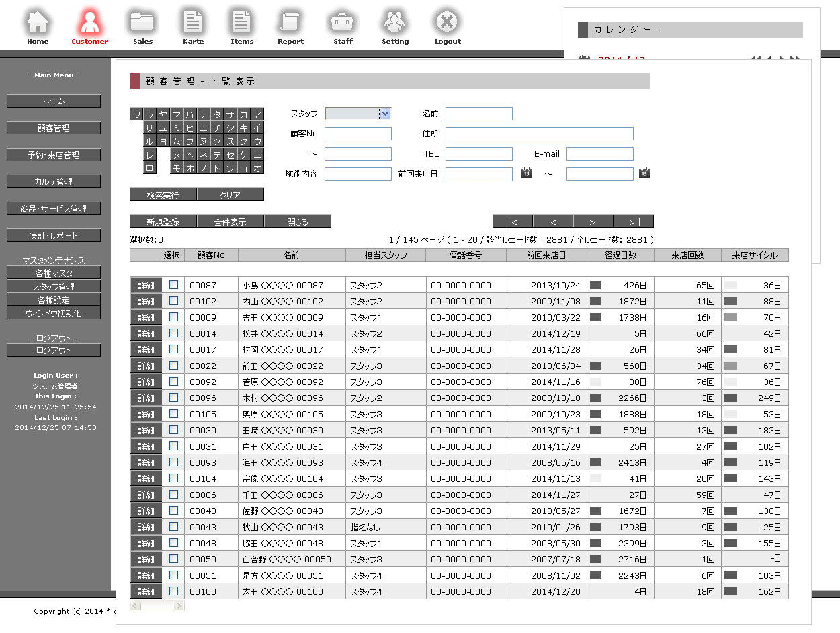The width and height of the screenshot is (840, 633).
Task: Filter by kana サ
Action: point(230,114)
